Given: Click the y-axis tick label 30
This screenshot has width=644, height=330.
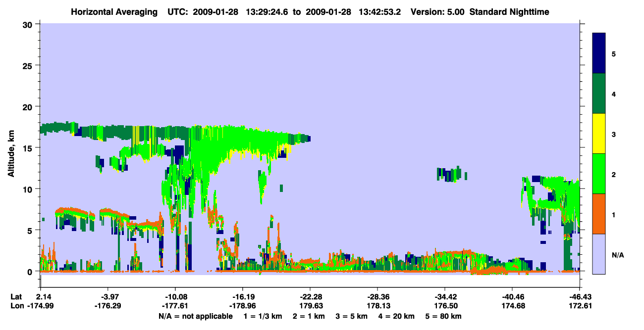Looking at the screenshot, I should [x=29, y=24].
